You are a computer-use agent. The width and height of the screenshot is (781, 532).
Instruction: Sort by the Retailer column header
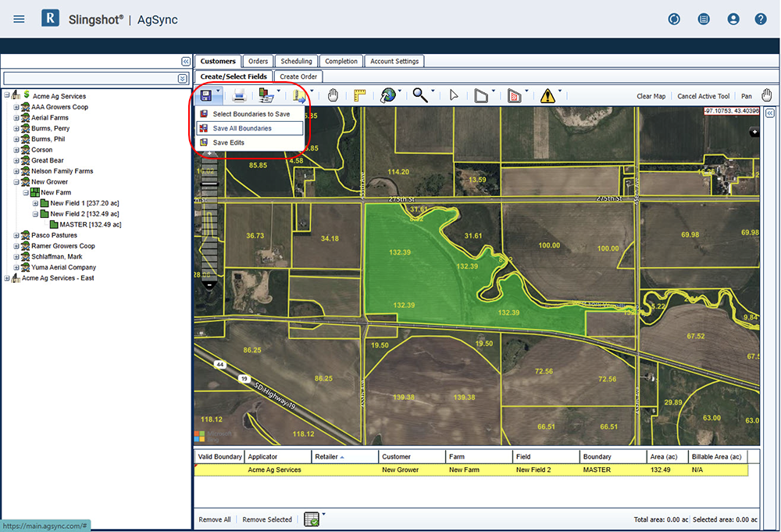tap(344, 457)
